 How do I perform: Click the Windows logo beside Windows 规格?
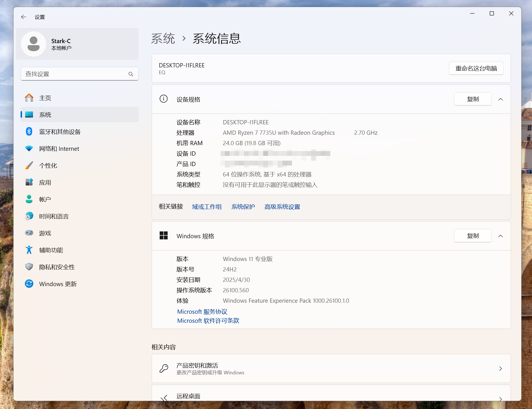(x=164, y=236)
